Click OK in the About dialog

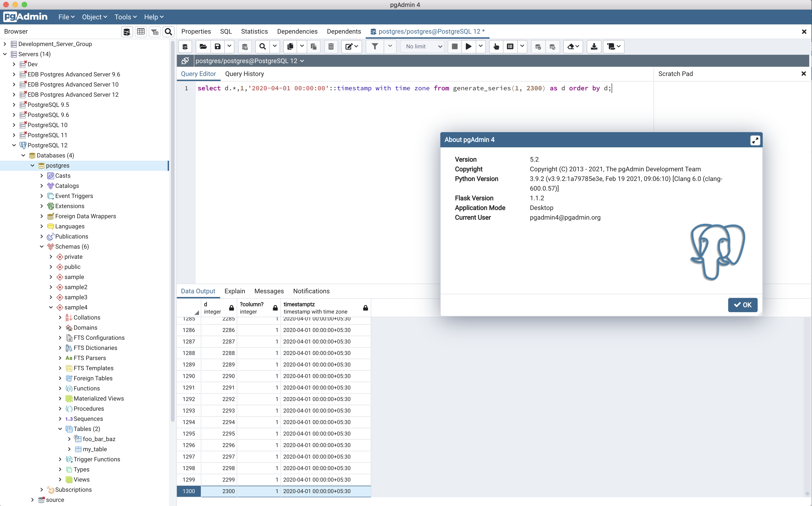point(742,305)
